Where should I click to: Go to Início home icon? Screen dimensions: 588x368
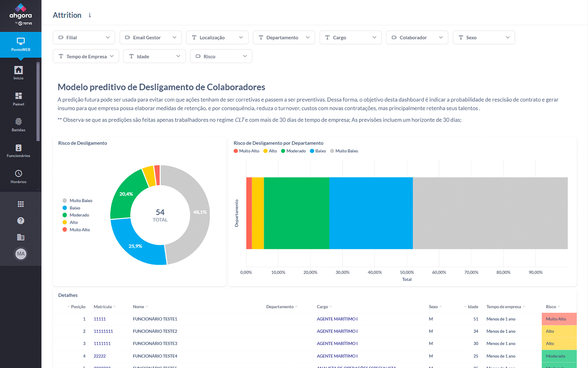18,70
